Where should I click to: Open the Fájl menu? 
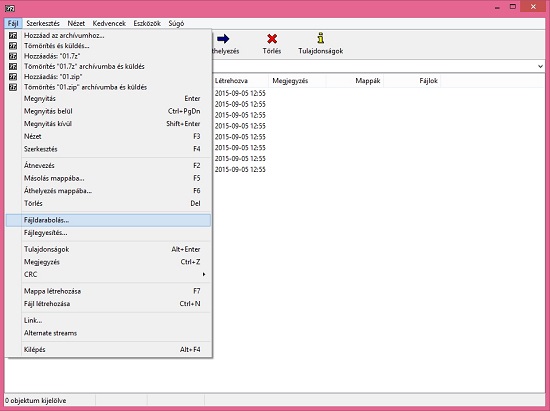tap(13, 23)
